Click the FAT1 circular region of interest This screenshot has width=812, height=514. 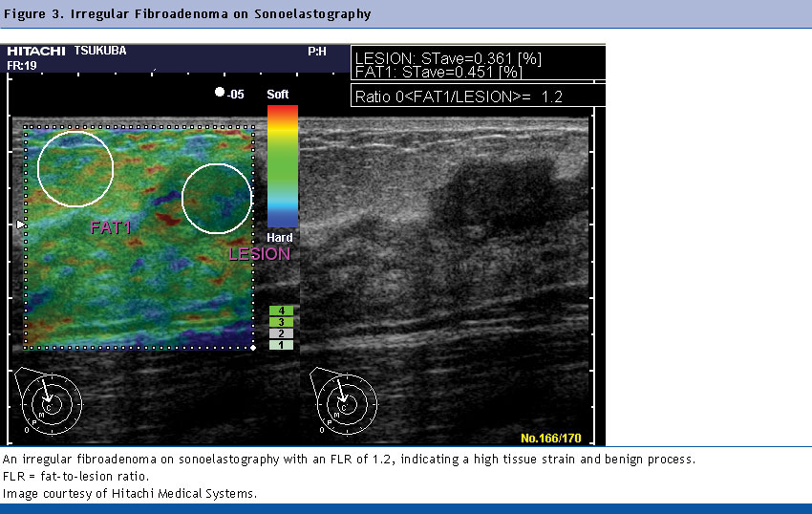pyautogui.click(x=75, y=169)
